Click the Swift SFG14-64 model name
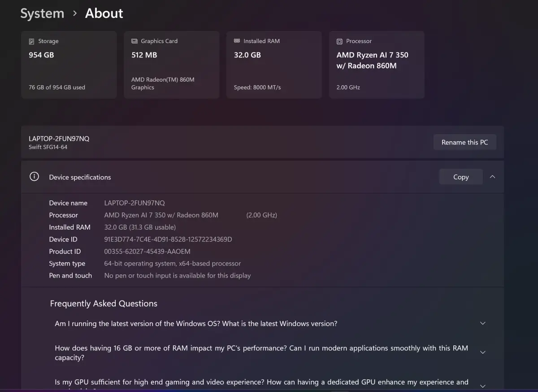The image size is (538, 392). [x=48, y=147]
